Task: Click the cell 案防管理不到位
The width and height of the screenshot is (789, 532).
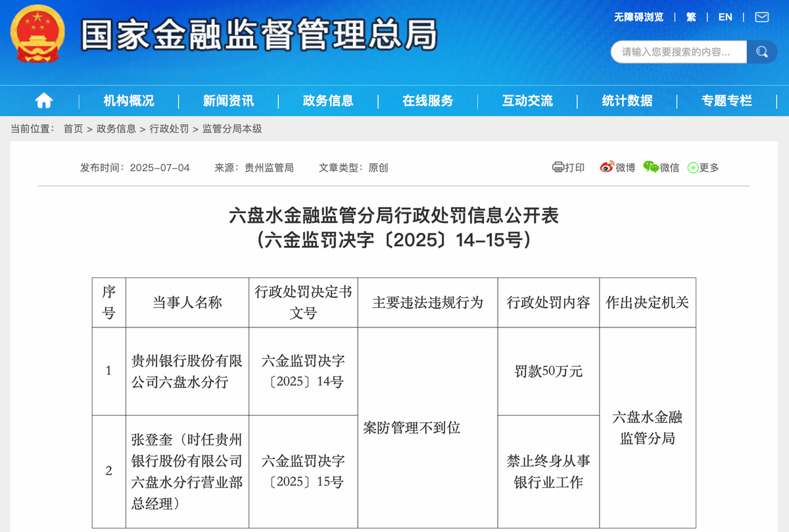Action: tap(427, 428)
